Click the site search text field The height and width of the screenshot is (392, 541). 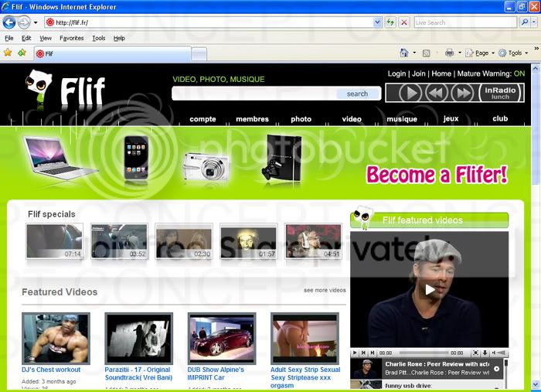[254, 94]
